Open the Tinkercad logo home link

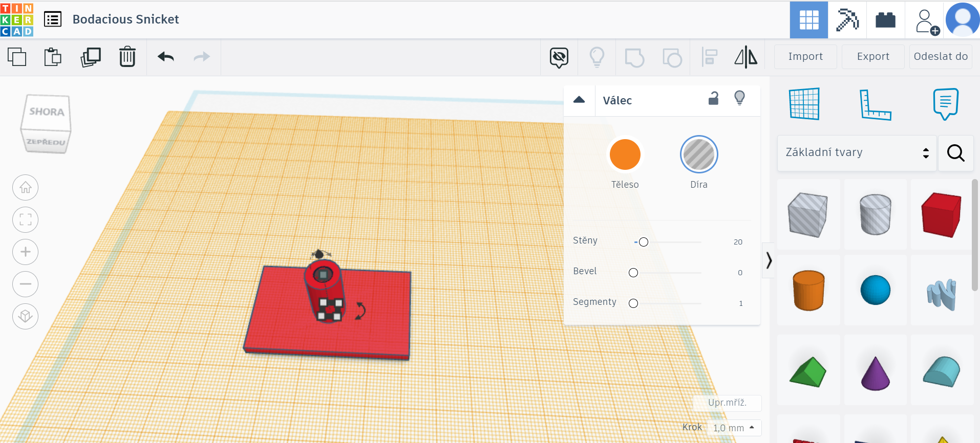(17, 20)
